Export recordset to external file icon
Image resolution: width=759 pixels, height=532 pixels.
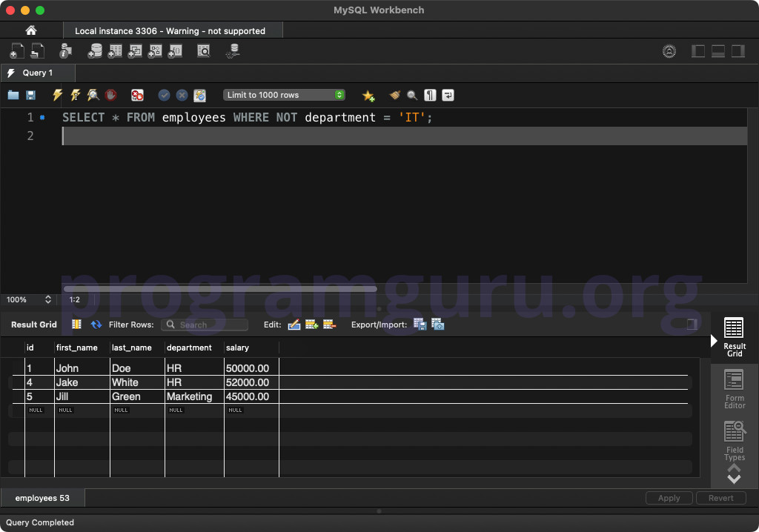420,325
